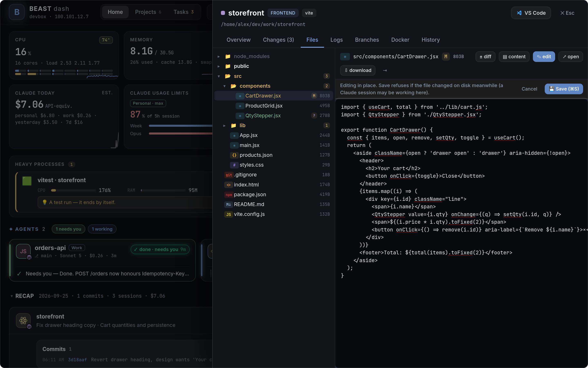Click the green vitest process icon

click(27, 181)
